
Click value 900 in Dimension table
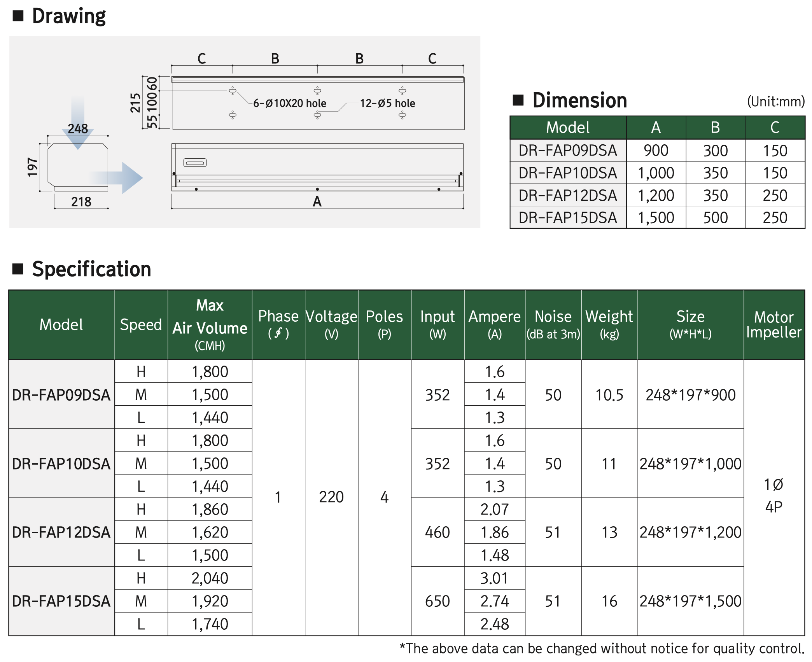[x=656, y=151]
